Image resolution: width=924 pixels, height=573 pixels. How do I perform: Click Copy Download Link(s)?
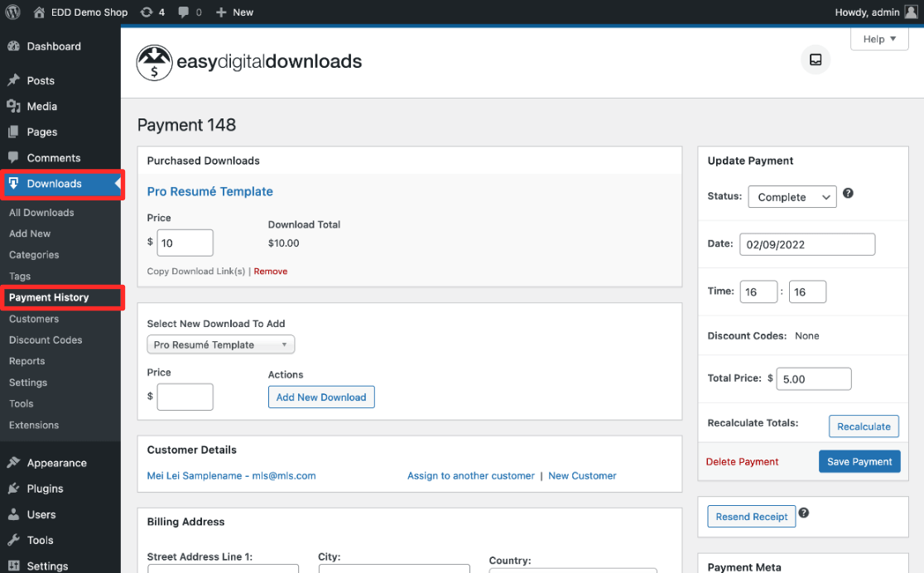tap(195, 271)
